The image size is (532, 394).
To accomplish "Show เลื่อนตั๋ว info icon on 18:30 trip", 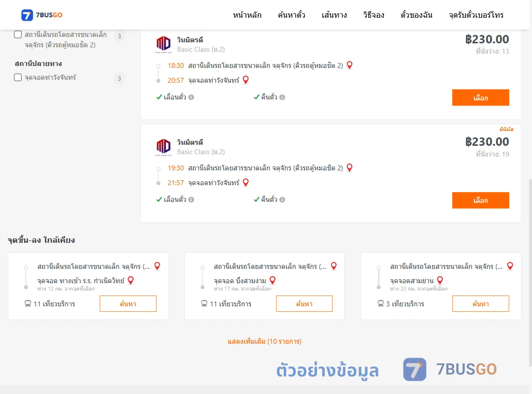I will (191, 98).
